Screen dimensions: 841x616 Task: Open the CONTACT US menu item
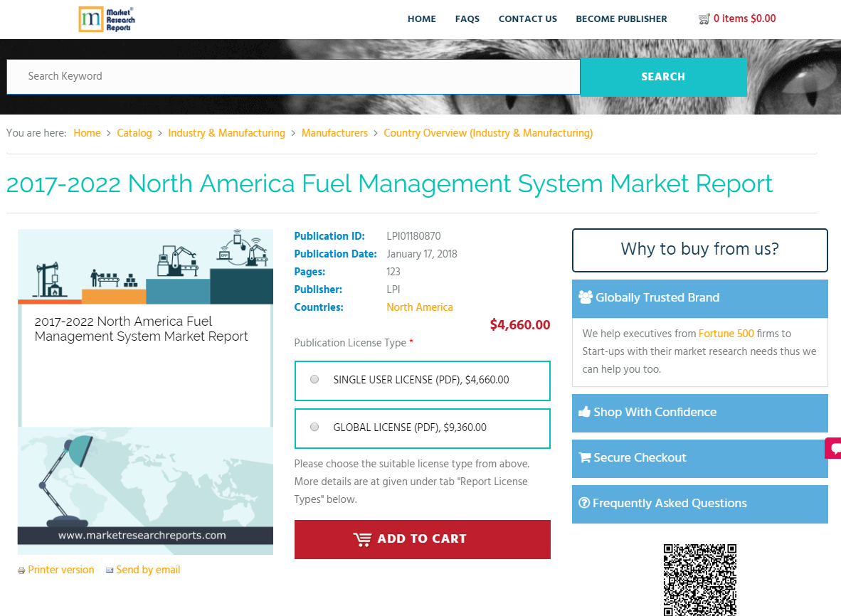click(528, 18)
